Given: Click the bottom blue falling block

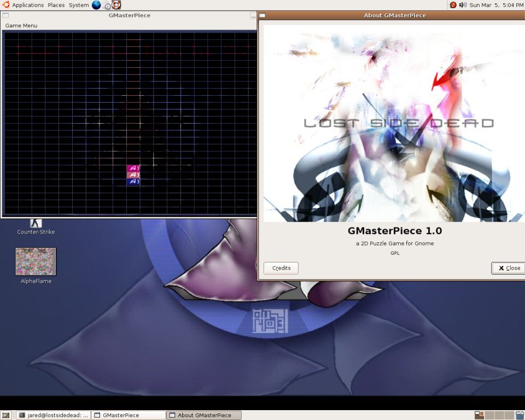Looking at the screenshot, I should pyautogui.click(x=133, y=182).
